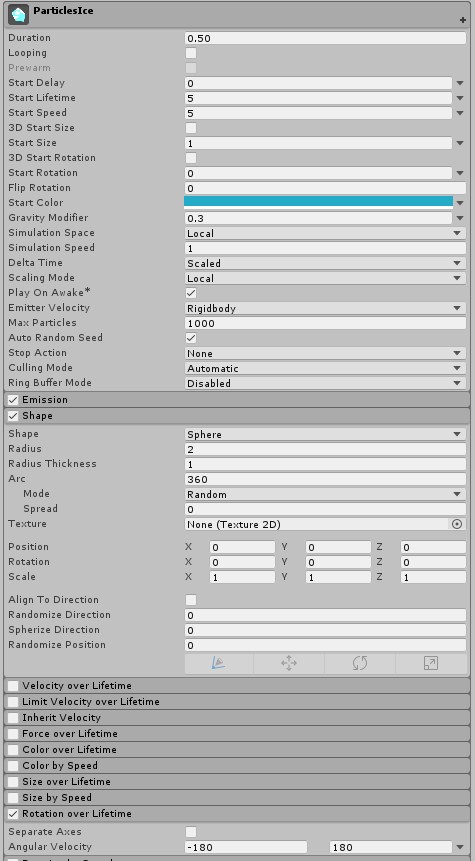Enable the Color over Lifetime module
The image size is (475, 861).
point(13,750)
